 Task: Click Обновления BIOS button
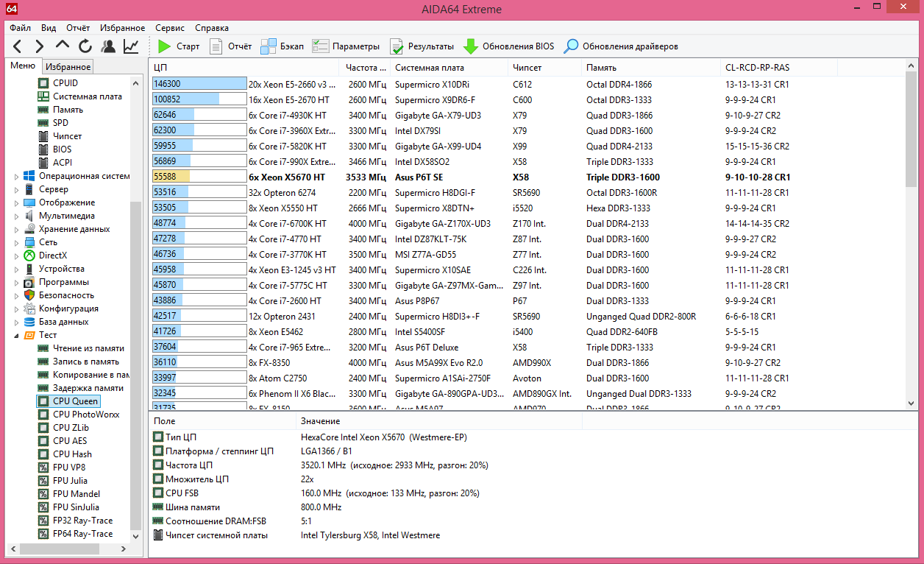pyautogui.click(x=508, y=46)
